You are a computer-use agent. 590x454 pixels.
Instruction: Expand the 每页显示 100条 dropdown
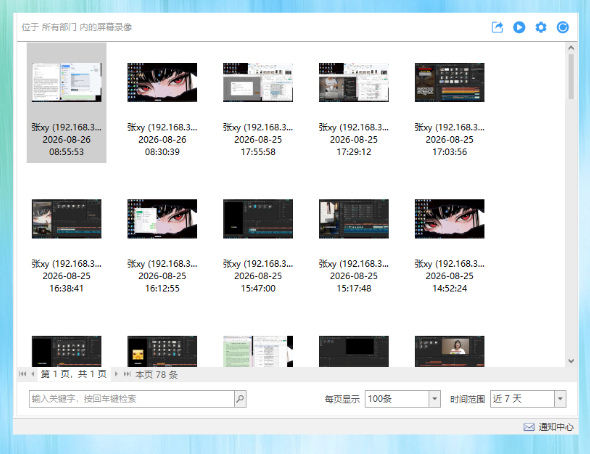click(435, 399)
